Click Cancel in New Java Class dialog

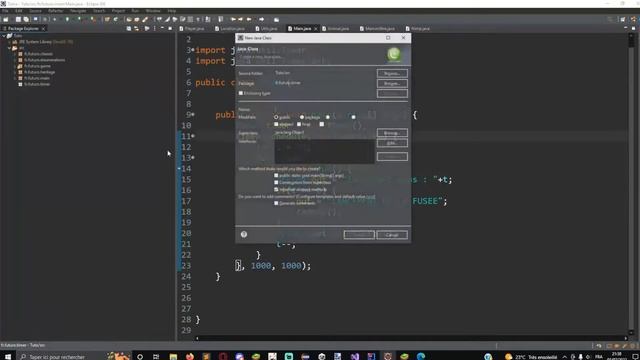(x=392, y=235)
